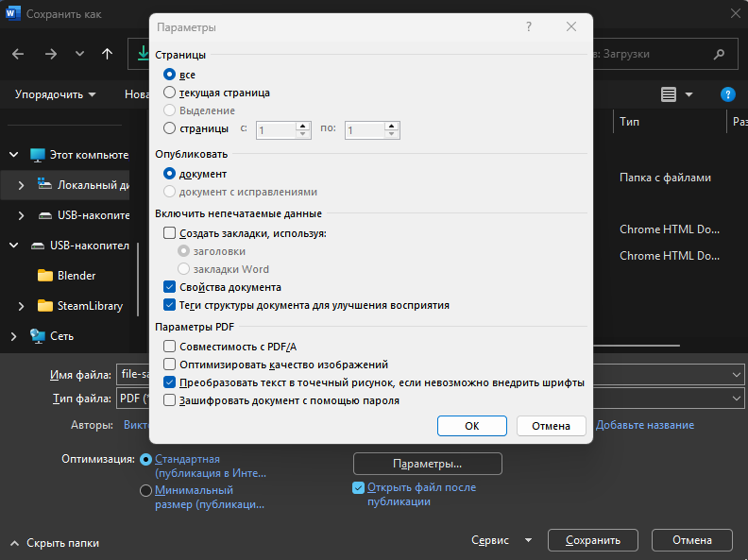Click the 'Добавьте название' link
Image resolution: width=748 pixels, height=560 pixels.
click(644, 425)
